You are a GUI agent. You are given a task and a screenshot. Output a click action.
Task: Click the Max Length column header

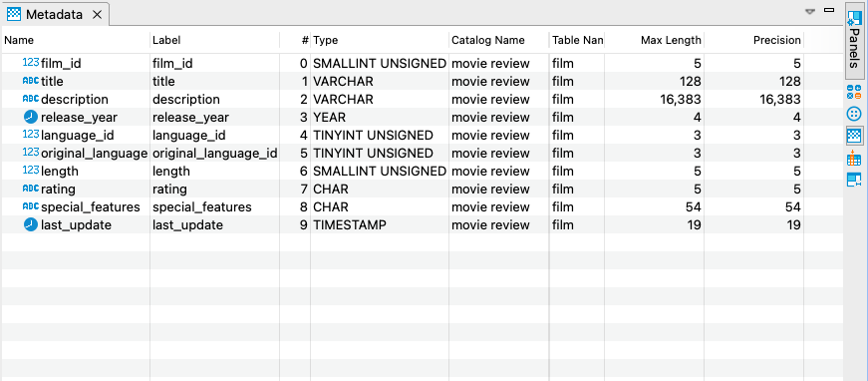click(655, 41)
